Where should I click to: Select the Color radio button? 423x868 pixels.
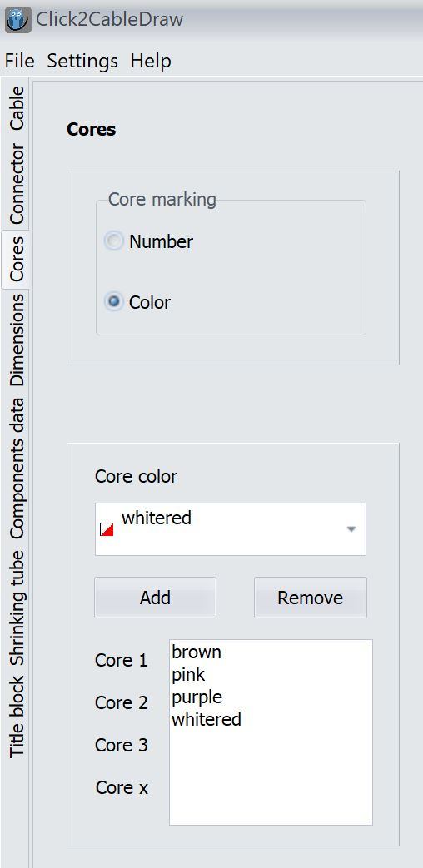[x=114, y=302]
